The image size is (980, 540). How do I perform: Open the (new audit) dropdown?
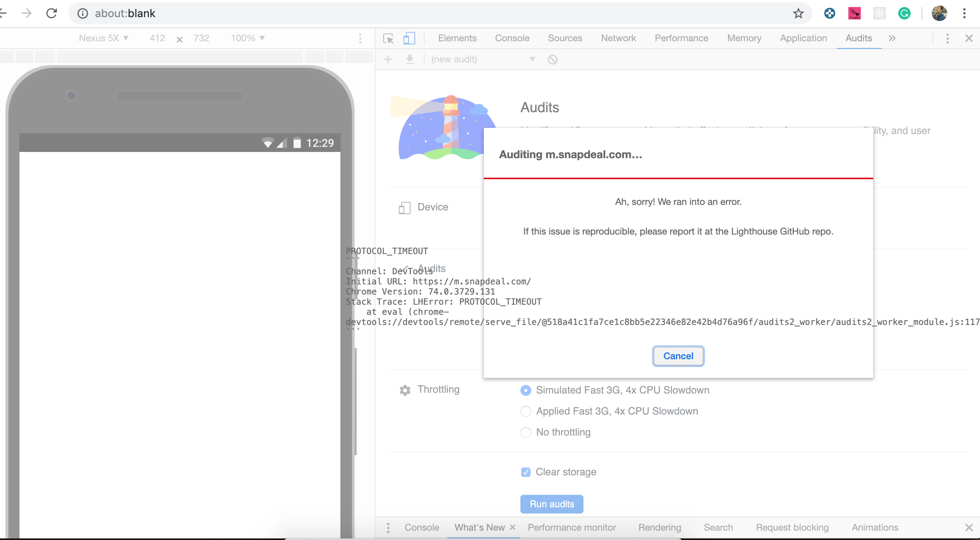click(x=483, y=59)
